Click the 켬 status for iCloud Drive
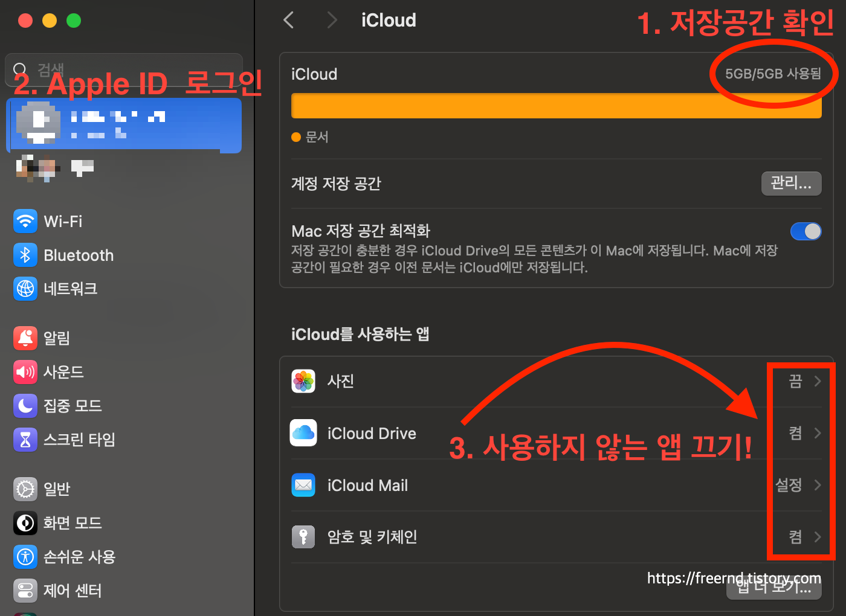The width and height of the screenshot is (846, 616). (x=795, y=433)
